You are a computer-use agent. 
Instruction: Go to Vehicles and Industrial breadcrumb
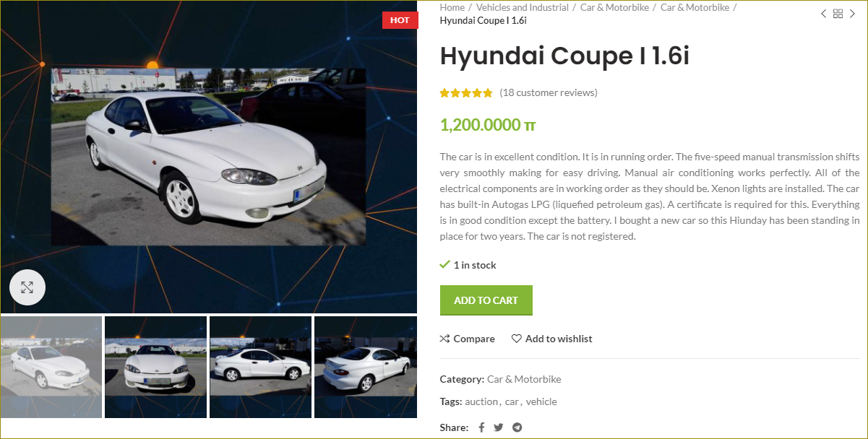pyautogui.click(x=523, y=7)
